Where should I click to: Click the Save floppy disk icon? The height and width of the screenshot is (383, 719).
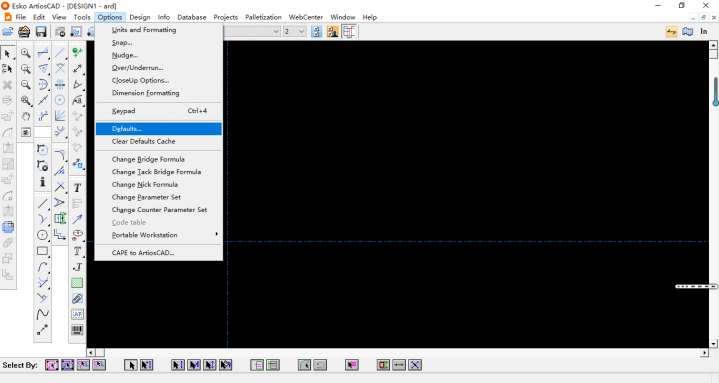pyautogui.click(x=41, y=32)
